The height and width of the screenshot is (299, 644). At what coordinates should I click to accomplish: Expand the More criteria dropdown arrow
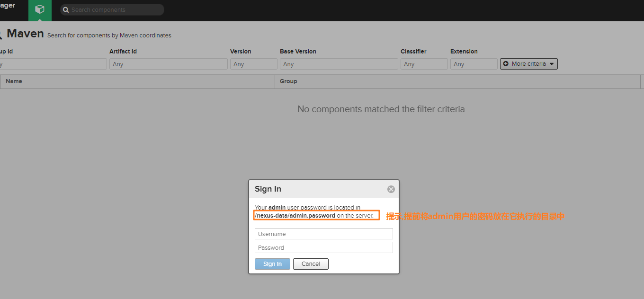pyautogui.click(x=552, y=64)
